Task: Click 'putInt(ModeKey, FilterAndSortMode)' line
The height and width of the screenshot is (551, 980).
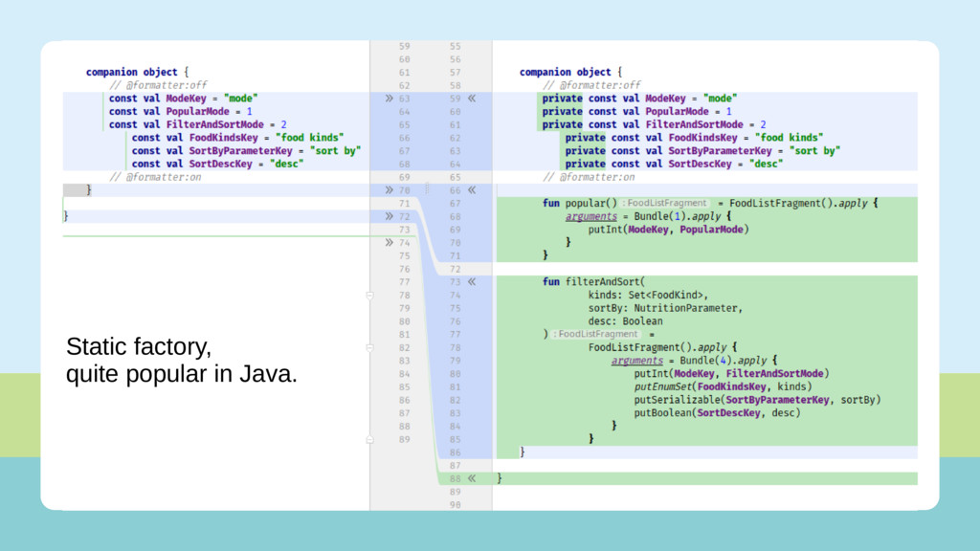Action: pos(731,374)
